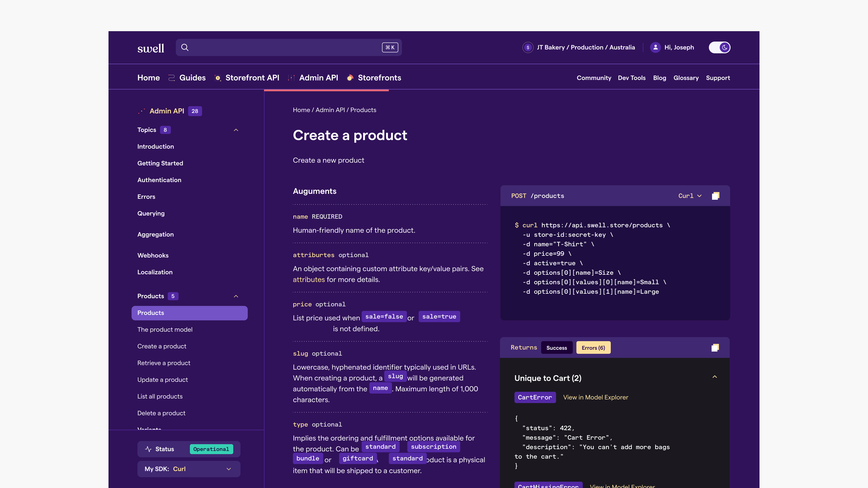Open the My SDK Curl dropdown

pyautogui.click(x=189, y=469)
